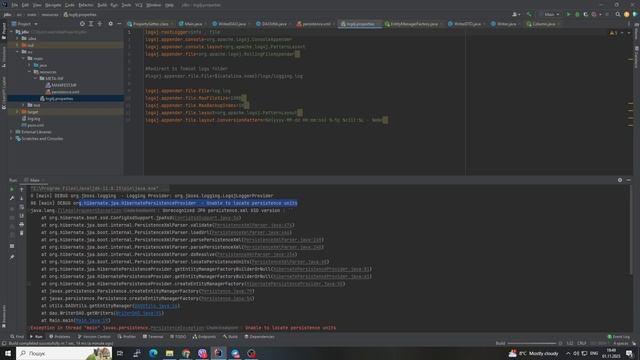
Task: Collapse the src folder in project tree
Action: click(18, 52)
